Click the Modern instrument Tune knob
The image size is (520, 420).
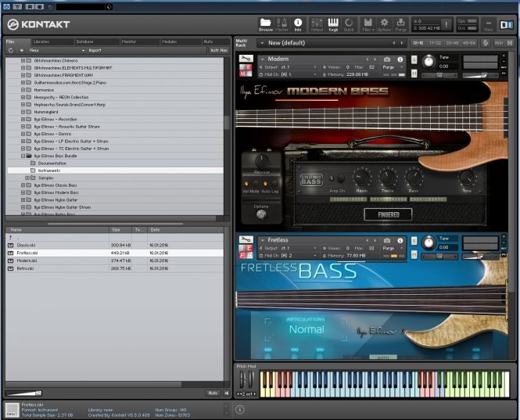[x=429, y=62]
